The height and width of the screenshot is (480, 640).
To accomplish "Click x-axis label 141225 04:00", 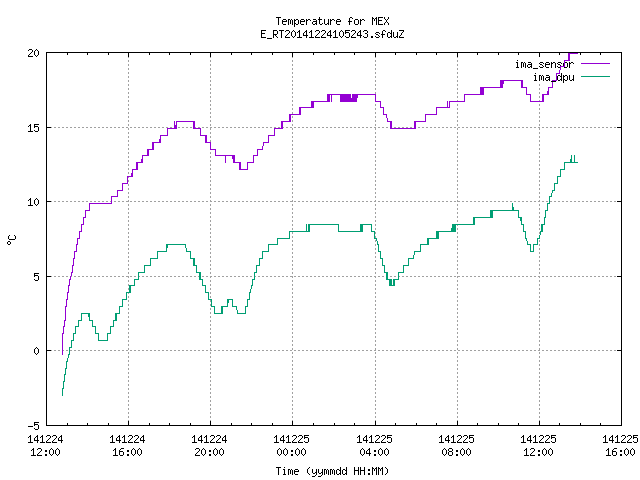I will coord(374,446).
